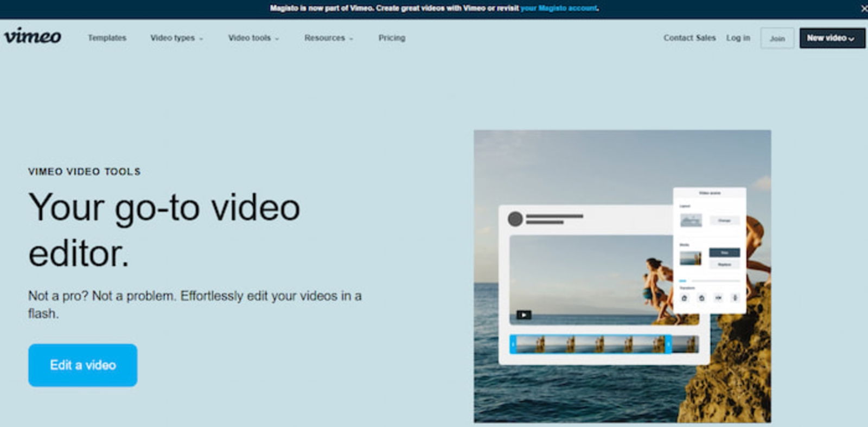868x427 pixels.
Task: Click the Join button
Action: click(777, 38)
